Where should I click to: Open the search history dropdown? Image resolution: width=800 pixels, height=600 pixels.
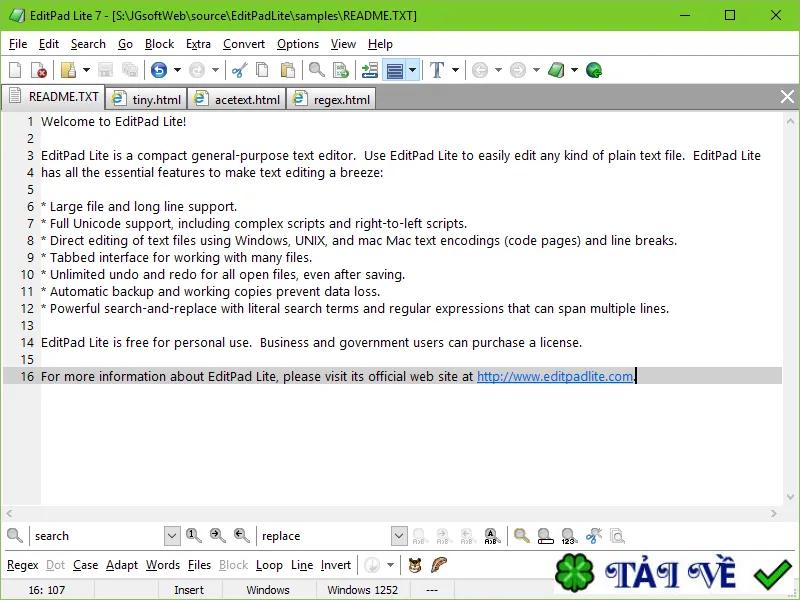(x=172, y=536)
